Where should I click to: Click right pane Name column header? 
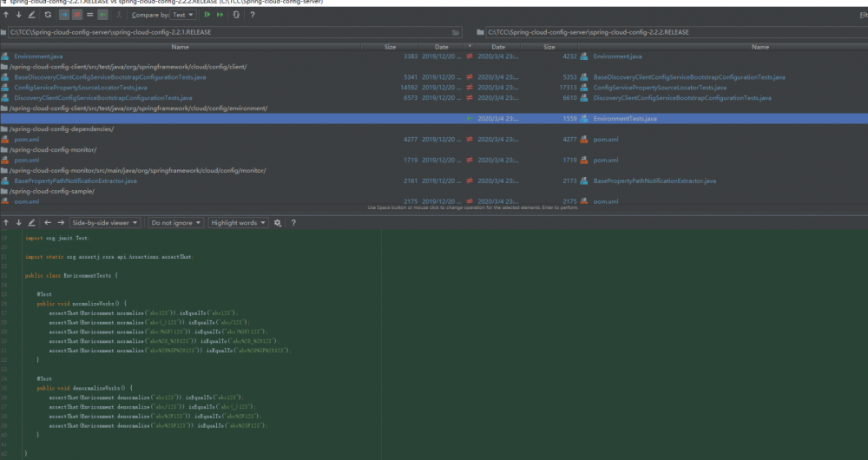click(760, 47)
